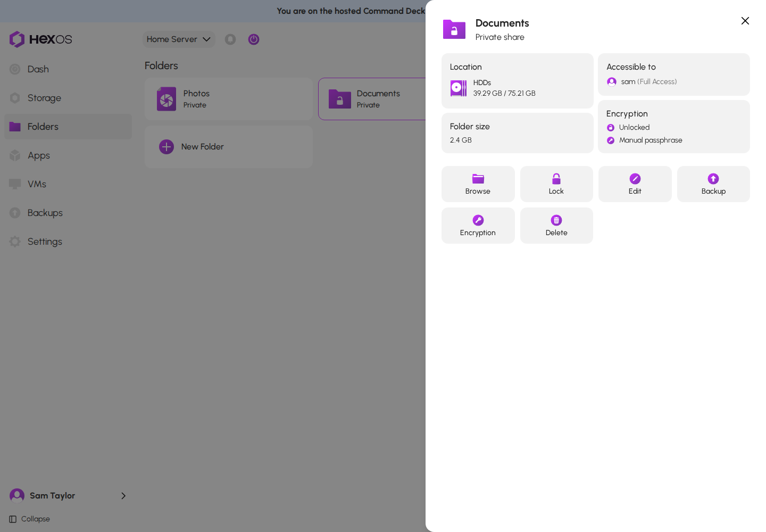Edit the Documents folder

[635, 184]
